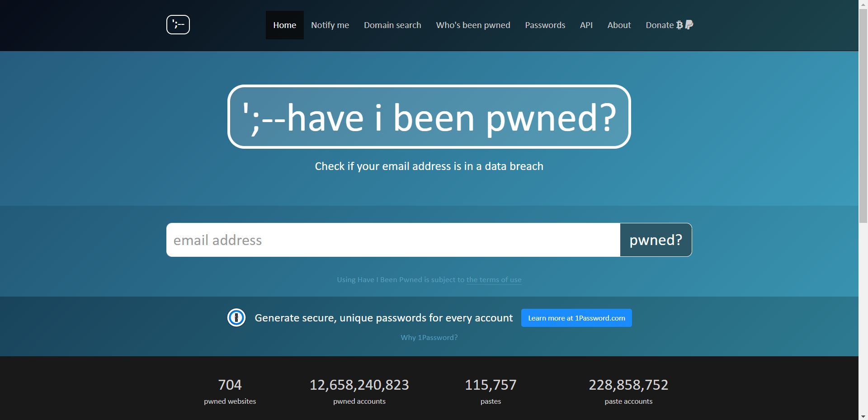The width and height of the screenshot is (868, 420).
Task: Go to Domain search
Action: point(392,25)
